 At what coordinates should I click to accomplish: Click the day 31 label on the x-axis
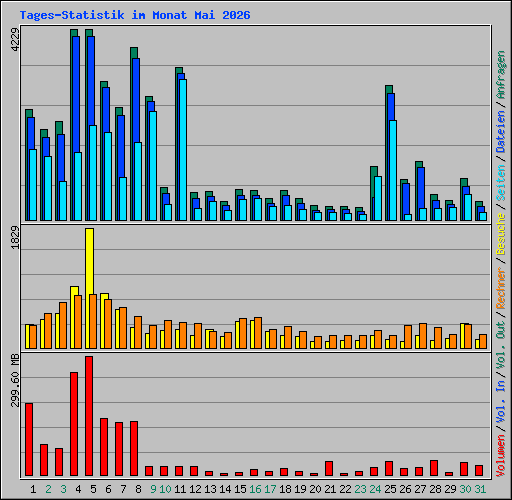480,489
